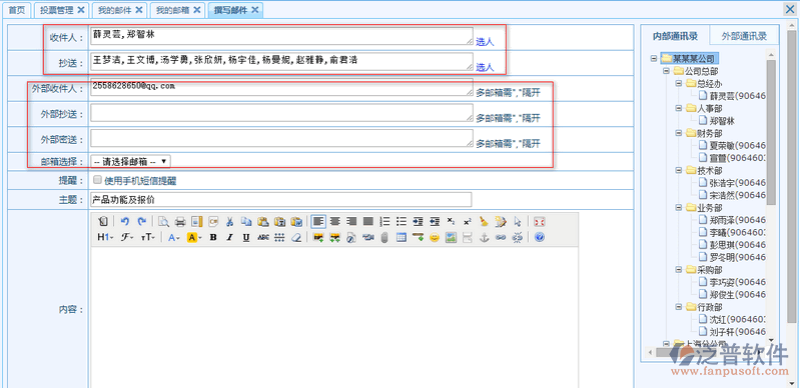Viewport: 800px width, 388px height.
Task: Undo the last edit
Action: pos(125,221)
